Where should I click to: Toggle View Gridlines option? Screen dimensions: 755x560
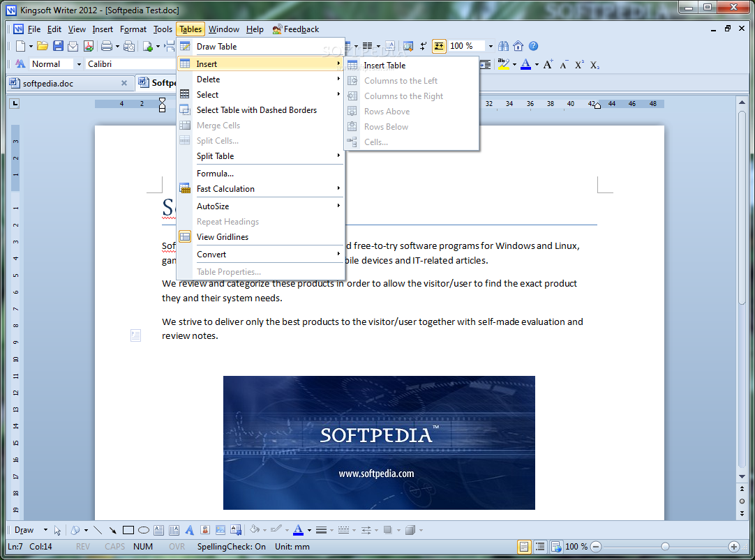point(260,237)
